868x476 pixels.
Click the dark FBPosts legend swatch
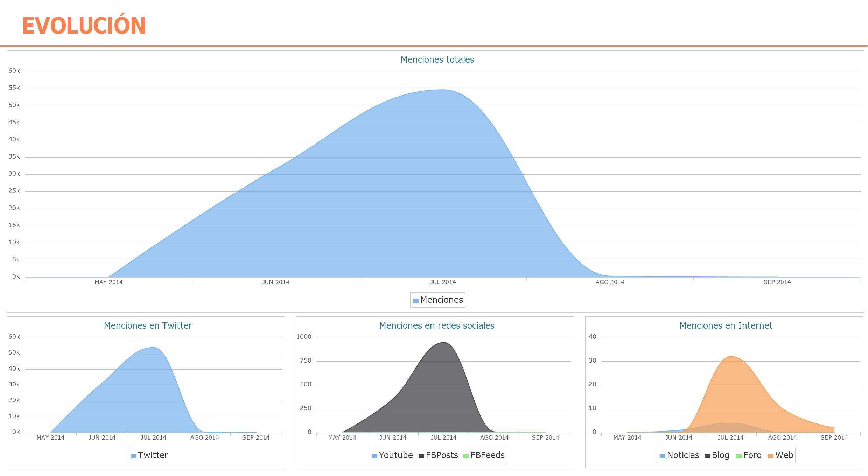(x=421, y=456)
